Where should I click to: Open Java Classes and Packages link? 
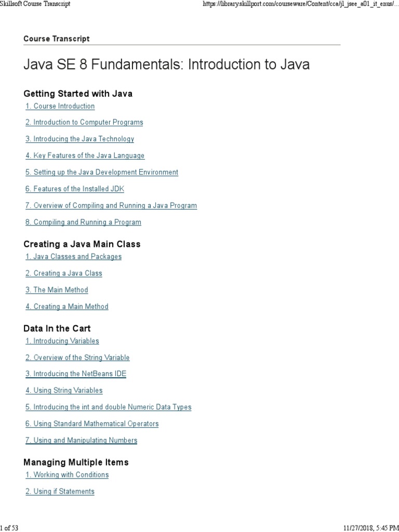click(x=73, y=256)
